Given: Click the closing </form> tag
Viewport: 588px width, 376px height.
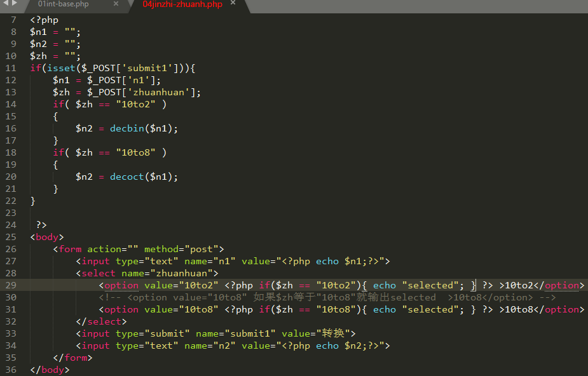Looking at the screenshot, I should pyautogui.click(x=72, y=358).
